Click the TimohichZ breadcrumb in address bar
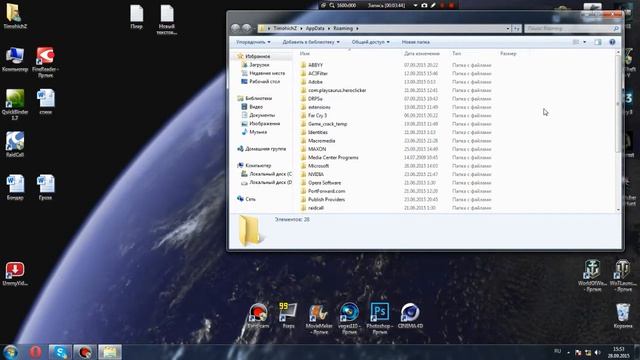The width and height of the screenshot is (640, 360). pyautogui.click(x=285, y=29)
